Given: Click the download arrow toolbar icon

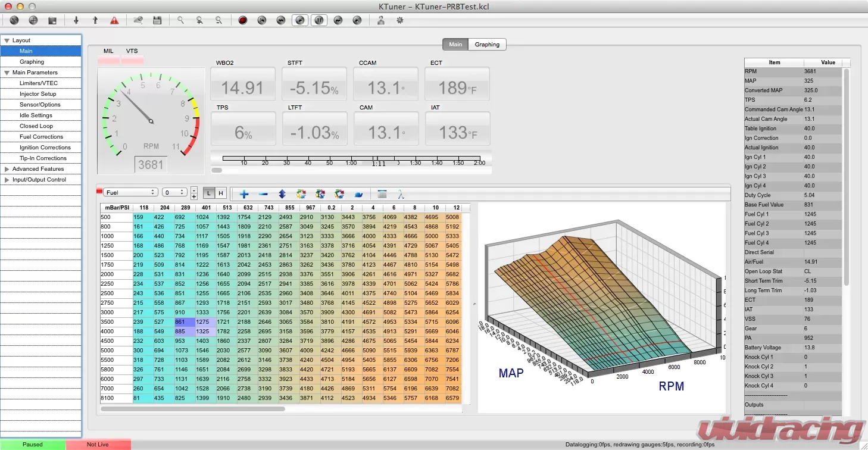Looking at the screenshot, I should (x=76, y=20).
